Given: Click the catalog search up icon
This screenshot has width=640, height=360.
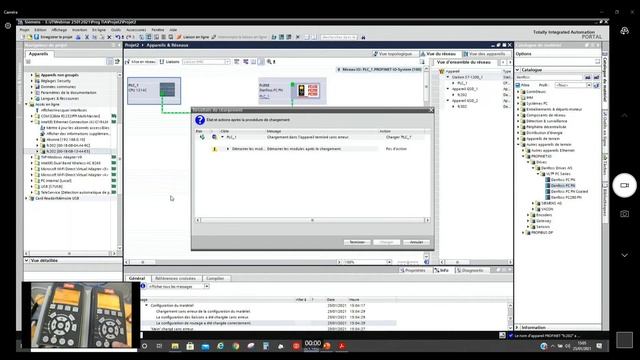Looking at the screenshot, I should (596, 77).
